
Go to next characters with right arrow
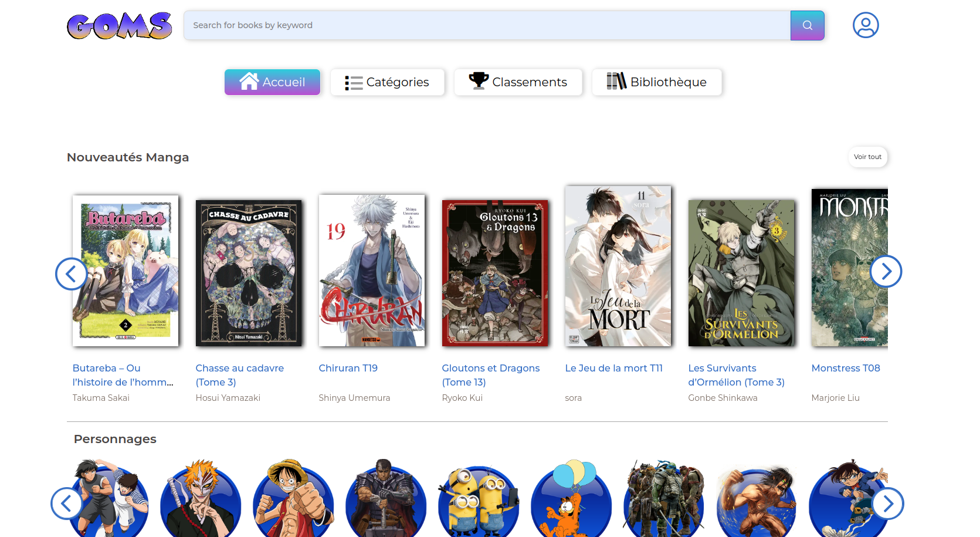888,503
